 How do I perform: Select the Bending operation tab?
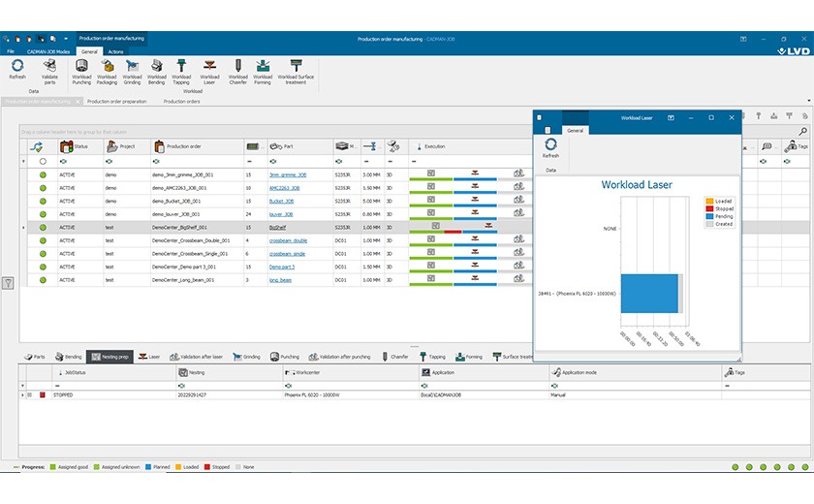69,357
